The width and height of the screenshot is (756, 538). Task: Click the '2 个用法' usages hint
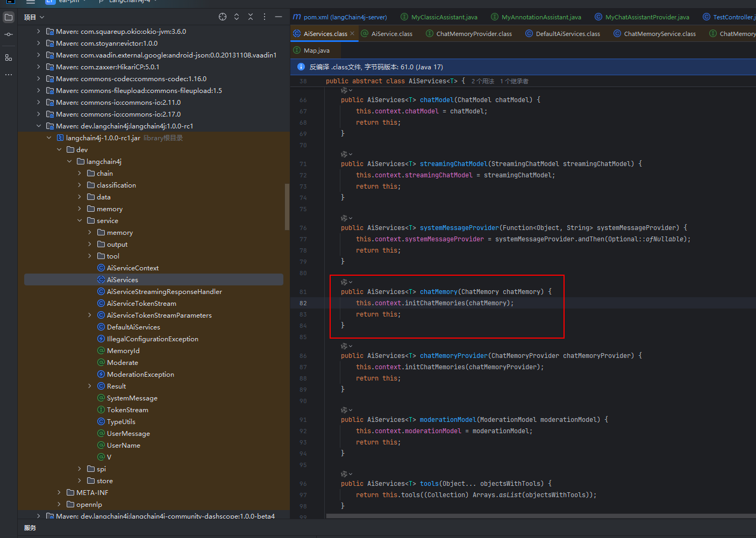tap(482, 81)
